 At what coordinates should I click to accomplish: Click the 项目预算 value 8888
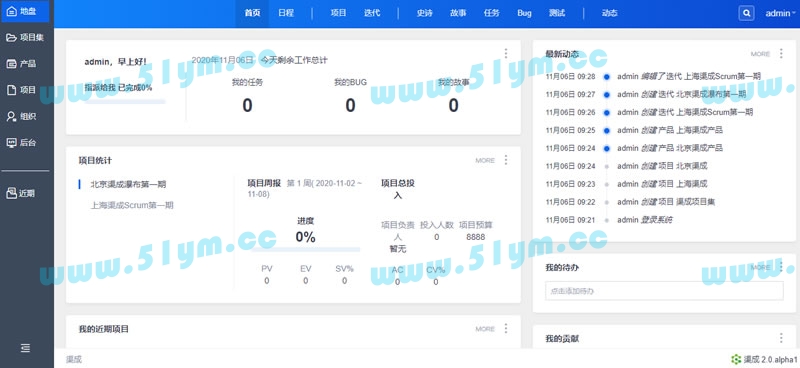pos(476,237)
